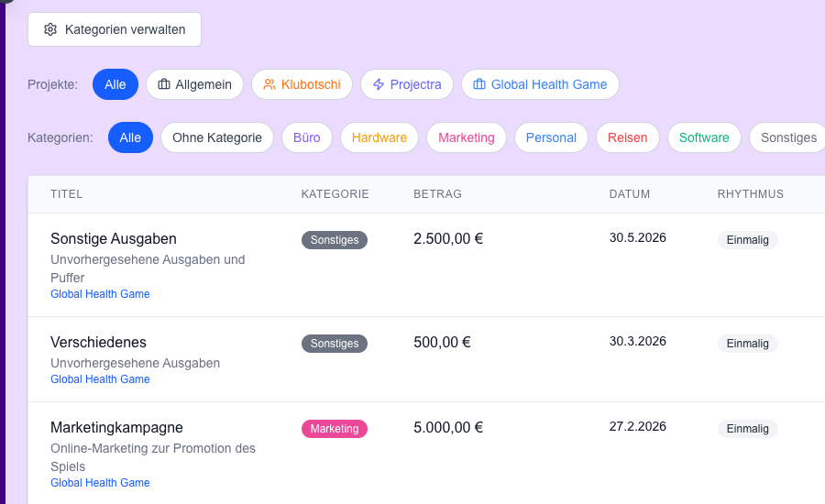Open the Kategorien verwalten button
Image resolution: width=825 pixels, height=504 pixels.
tap(115, 29)
